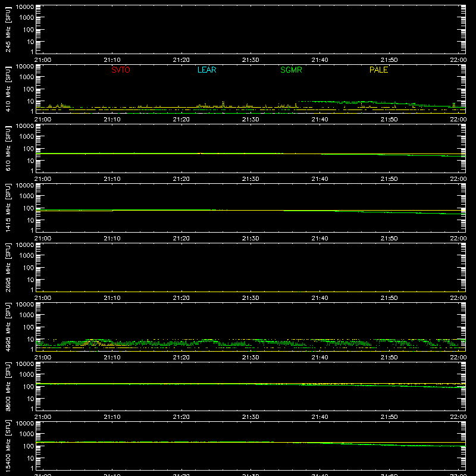Select the 1415 MHz [SFU] axis title
This screenshot has height=476, width=476.
8,208
